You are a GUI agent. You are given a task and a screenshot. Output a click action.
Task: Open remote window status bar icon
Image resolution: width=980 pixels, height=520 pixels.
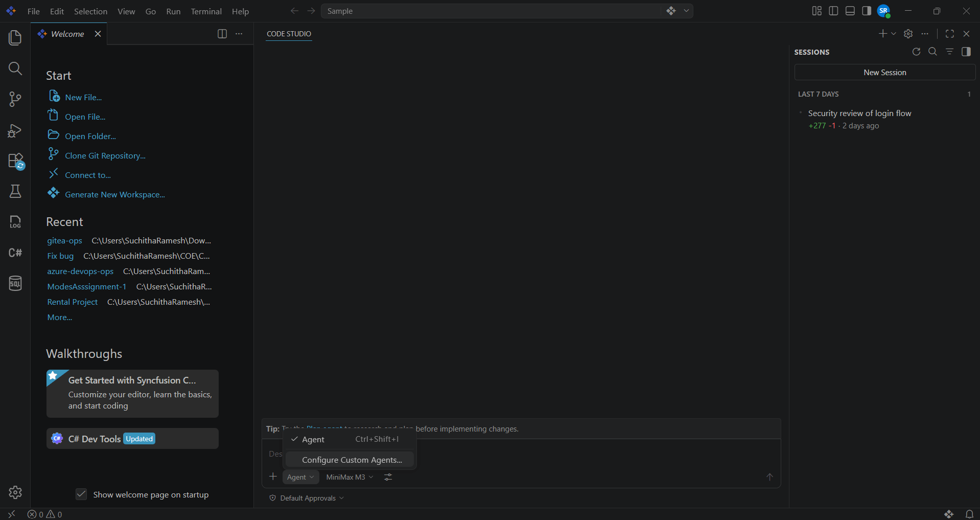[x=11, y=514]
